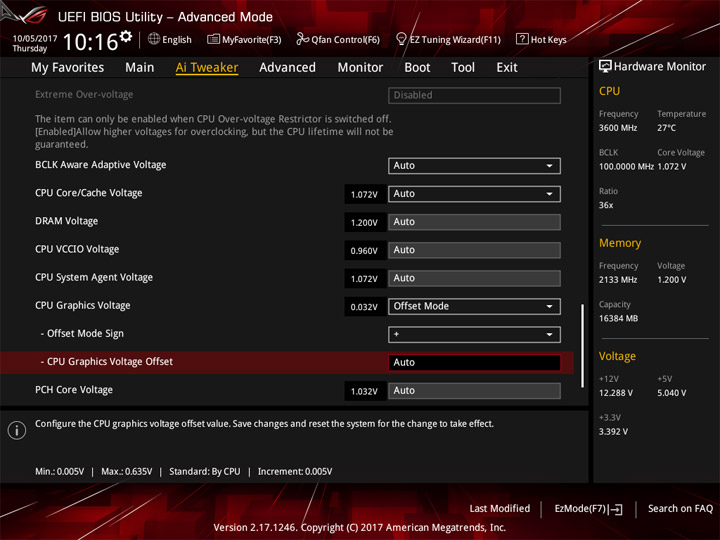
Task: Click the 3600 MHz CPU frequency value
Action: (618, 128)
